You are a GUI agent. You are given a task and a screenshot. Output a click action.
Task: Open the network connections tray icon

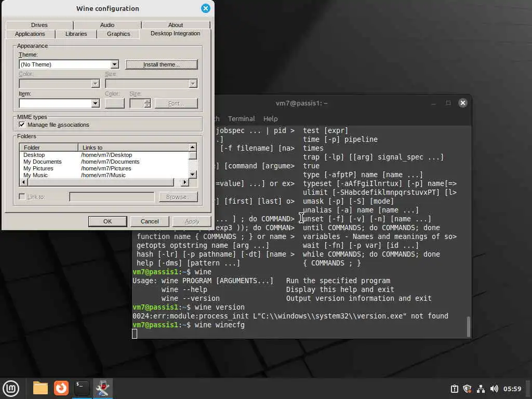coord(481,389)
